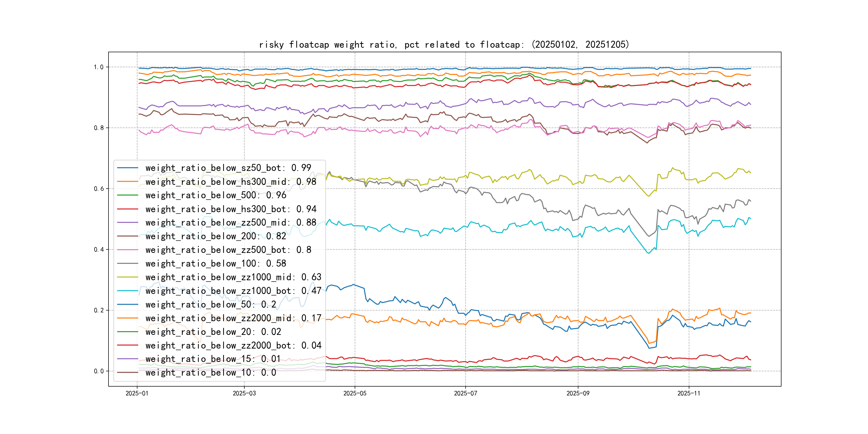868x434 pixels.
Task: Click weight_ratio_below_zz1000_mid legend label
Action: coord(233,277)
